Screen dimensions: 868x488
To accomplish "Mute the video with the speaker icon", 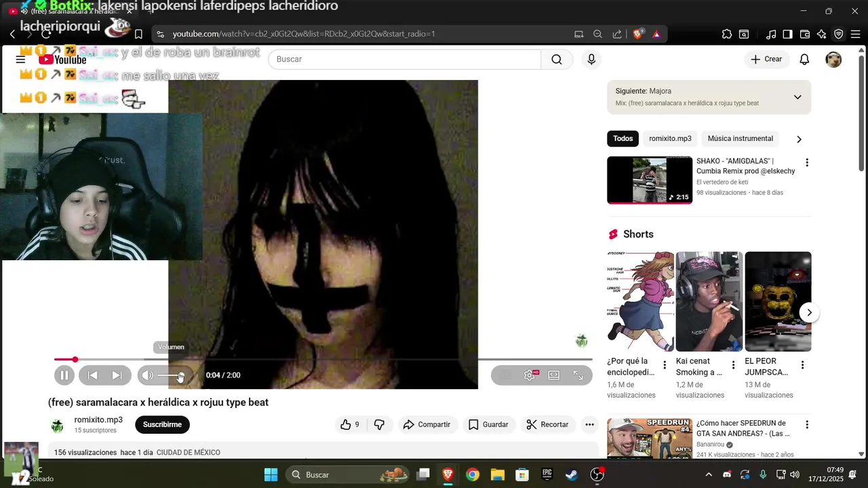I will (x=147, y=375).
